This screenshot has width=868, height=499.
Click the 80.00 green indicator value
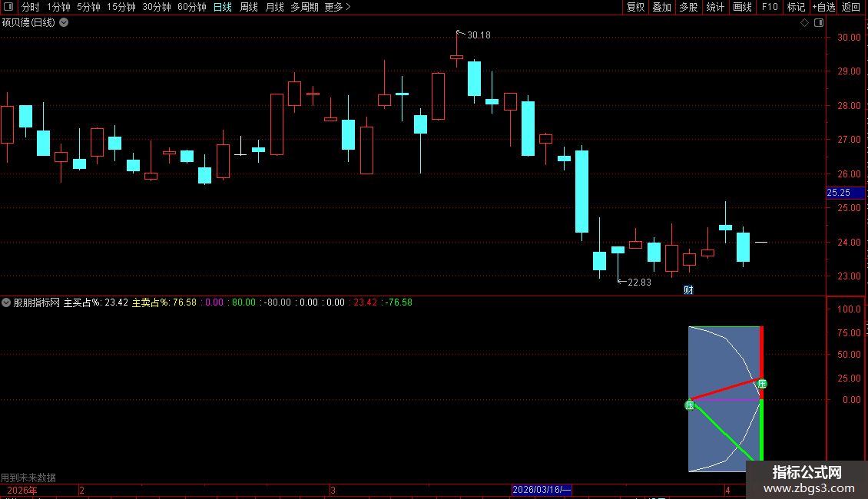244,302
